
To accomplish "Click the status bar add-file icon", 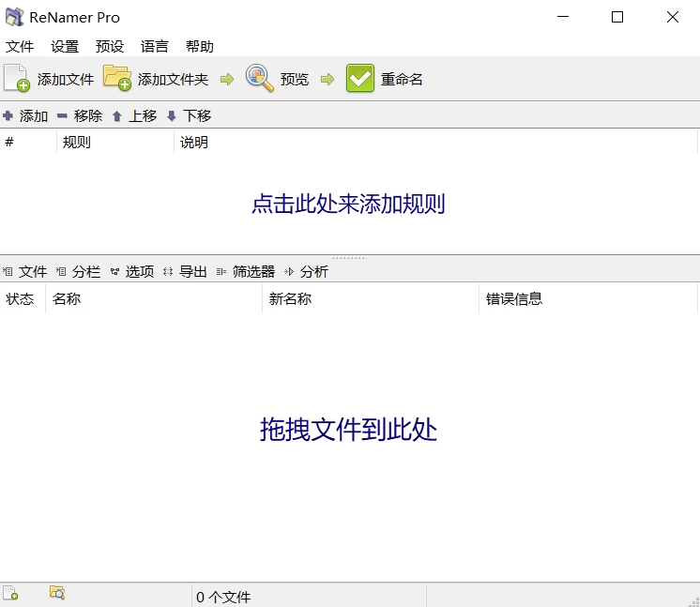I will click(10, 593).
